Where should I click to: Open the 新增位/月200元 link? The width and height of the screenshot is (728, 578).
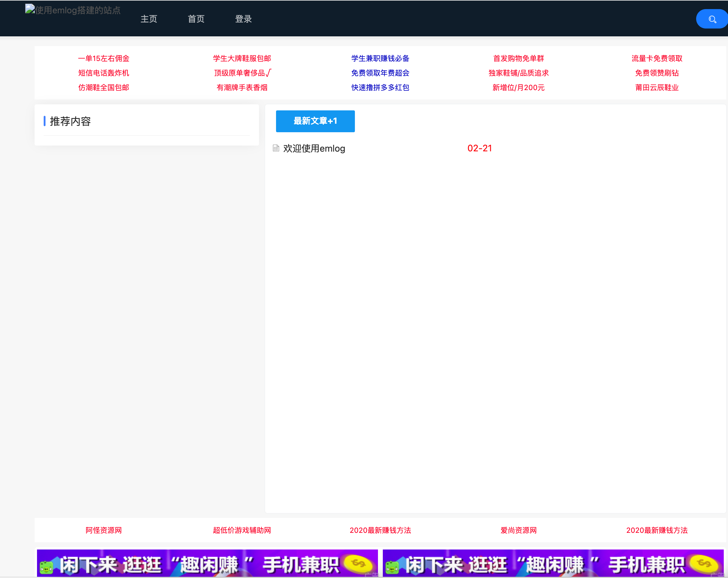click(519, 87)
